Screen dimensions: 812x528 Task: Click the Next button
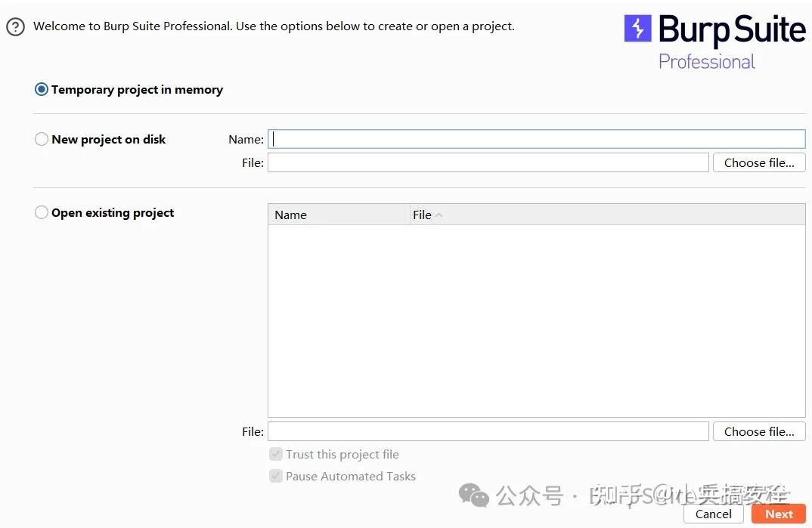[778, 514]
